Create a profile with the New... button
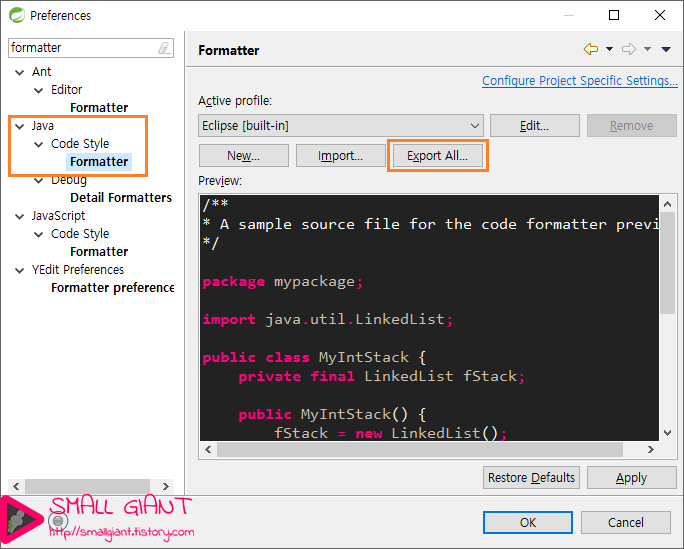Viewport: 684px width, 549px height. pos(243,156)
